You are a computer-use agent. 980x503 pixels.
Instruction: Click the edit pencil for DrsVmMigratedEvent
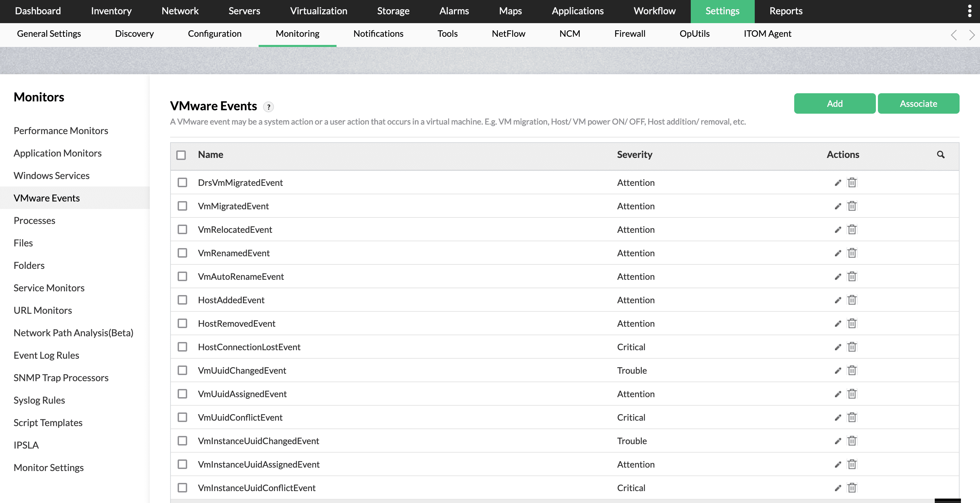point(838,183)
